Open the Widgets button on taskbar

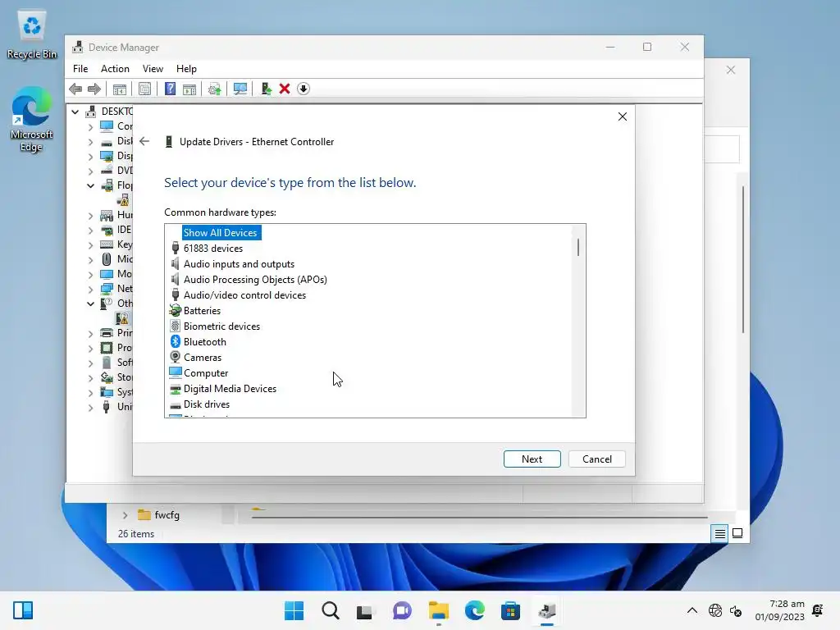click(x=23, y=610)
